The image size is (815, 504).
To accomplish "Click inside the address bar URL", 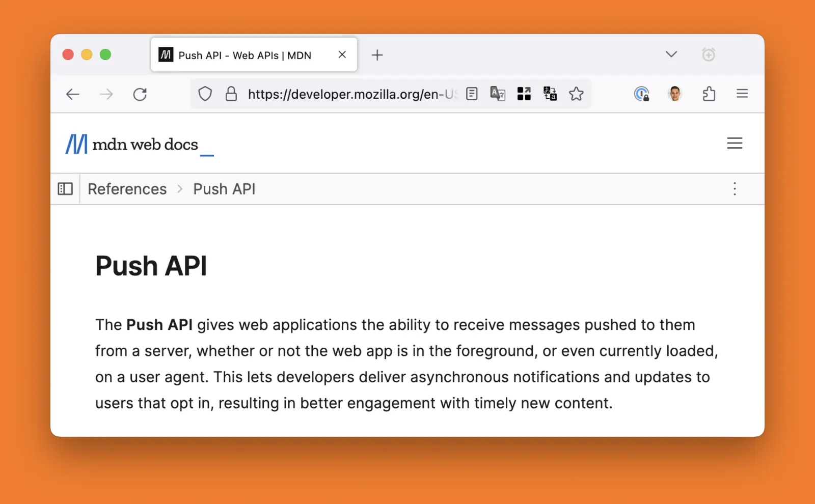I will point(351,94).
